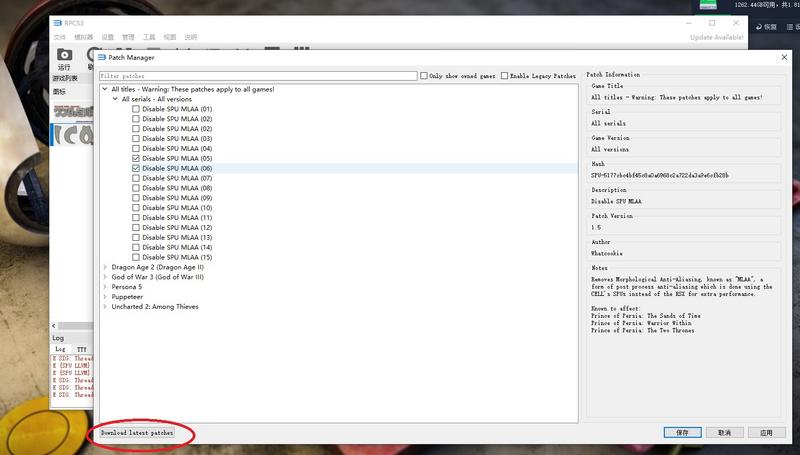The height and width of the screenshot is (455, 800).
Task: Uncheck Disable SPU MLAA (05)
Action: [136, 158]
